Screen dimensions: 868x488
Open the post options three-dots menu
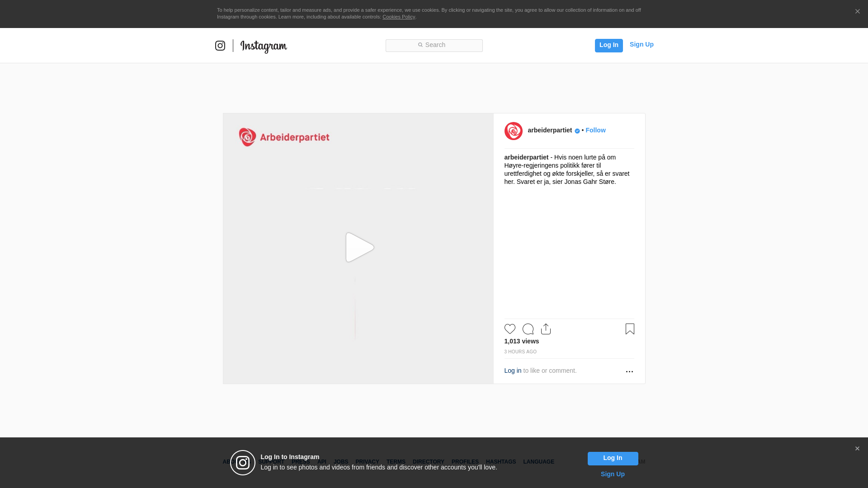629,371
